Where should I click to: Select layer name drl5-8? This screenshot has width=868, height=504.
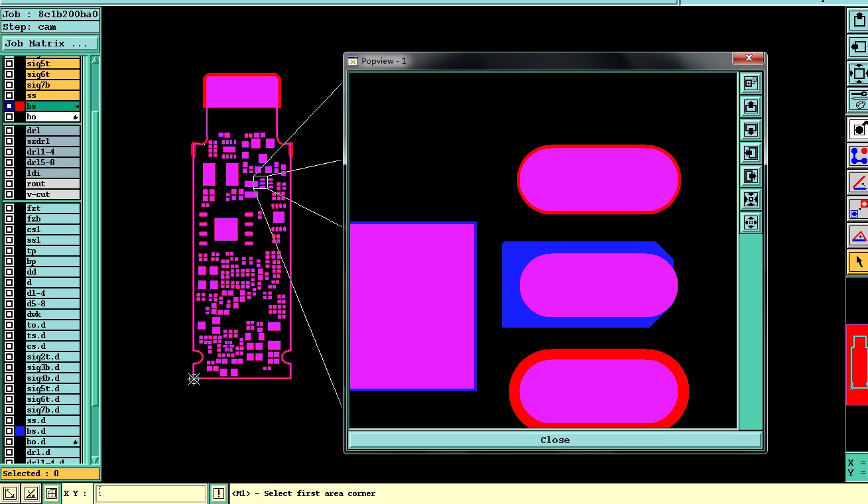tap(53, 162)
